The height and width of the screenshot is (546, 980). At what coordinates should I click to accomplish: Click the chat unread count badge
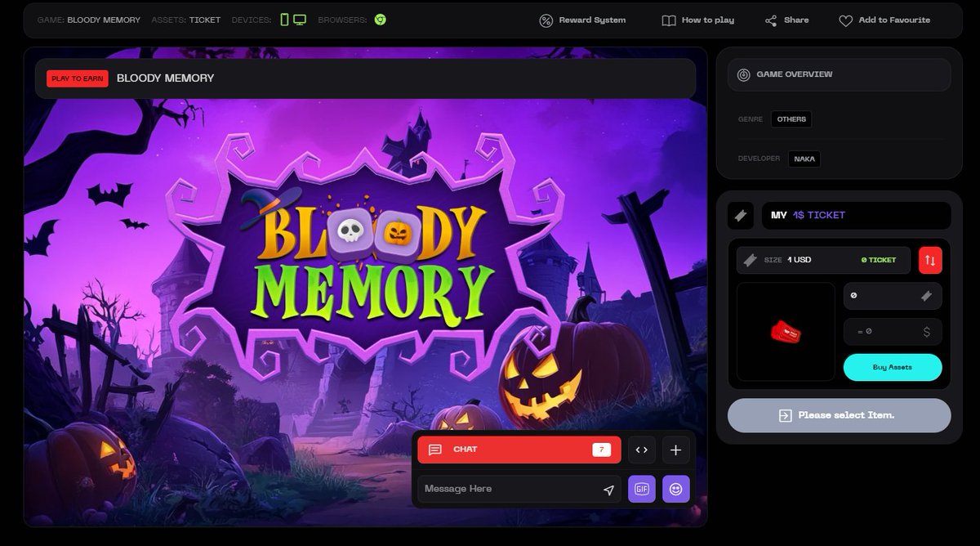[601, 450]
